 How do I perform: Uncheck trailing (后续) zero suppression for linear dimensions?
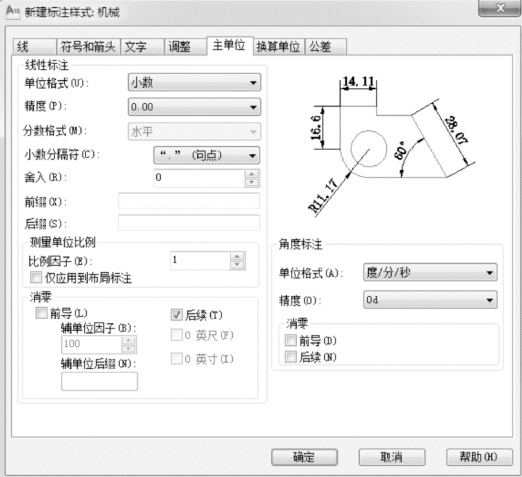coord(177,315)
